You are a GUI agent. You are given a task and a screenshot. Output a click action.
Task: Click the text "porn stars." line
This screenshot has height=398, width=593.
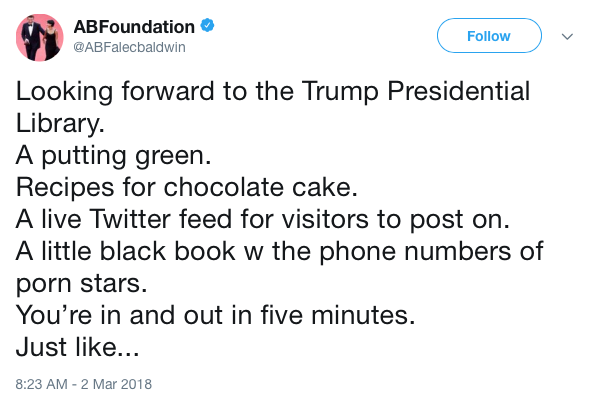[81, 283]
